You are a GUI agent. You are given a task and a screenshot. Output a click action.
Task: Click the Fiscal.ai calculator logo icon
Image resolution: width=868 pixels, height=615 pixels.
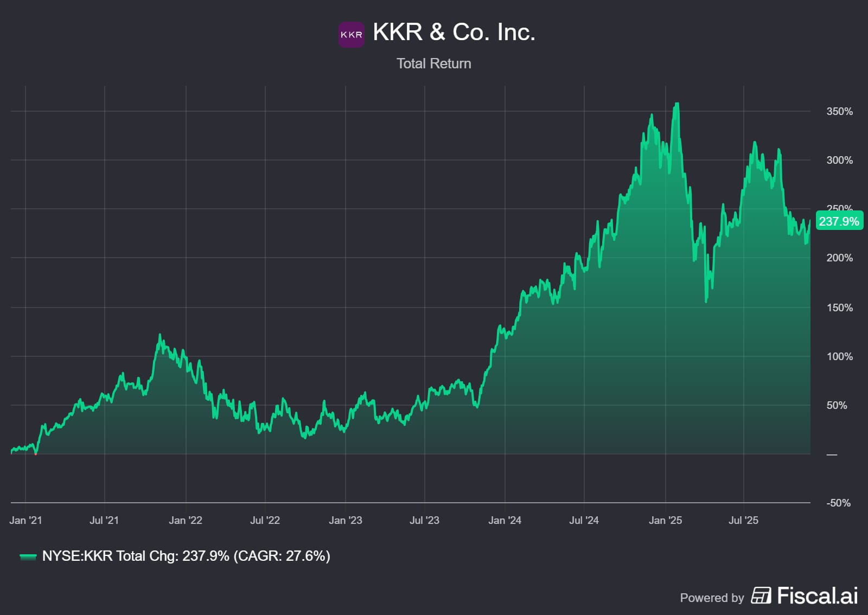click(x=761, y=595)
